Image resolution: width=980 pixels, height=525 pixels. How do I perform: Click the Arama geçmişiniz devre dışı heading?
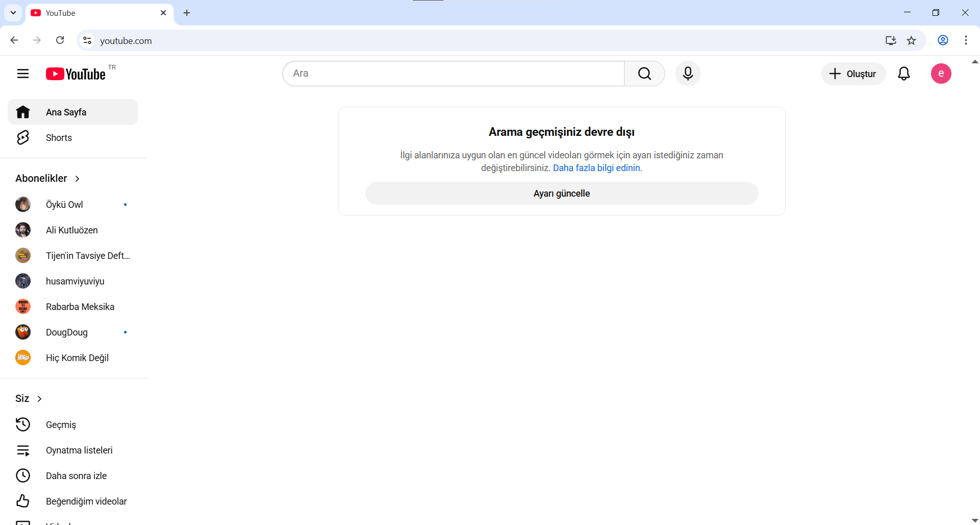tap(561, 132)
